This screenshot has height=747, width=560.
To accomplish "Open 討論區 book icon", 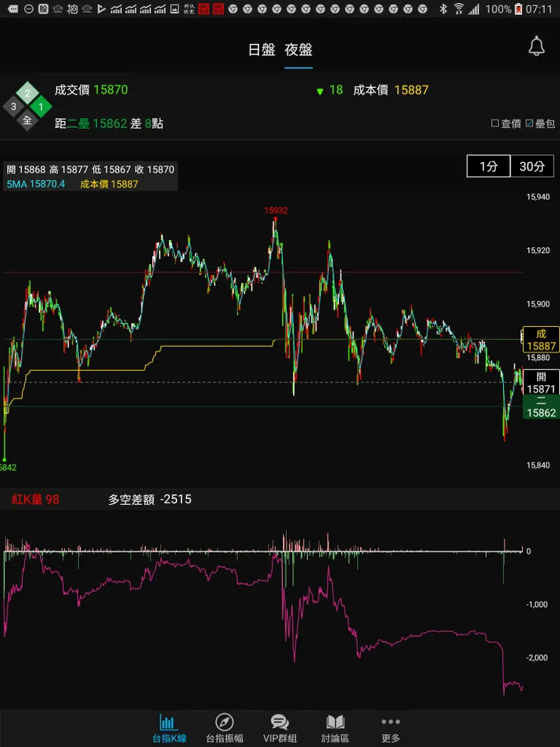I will pos(335,729).
